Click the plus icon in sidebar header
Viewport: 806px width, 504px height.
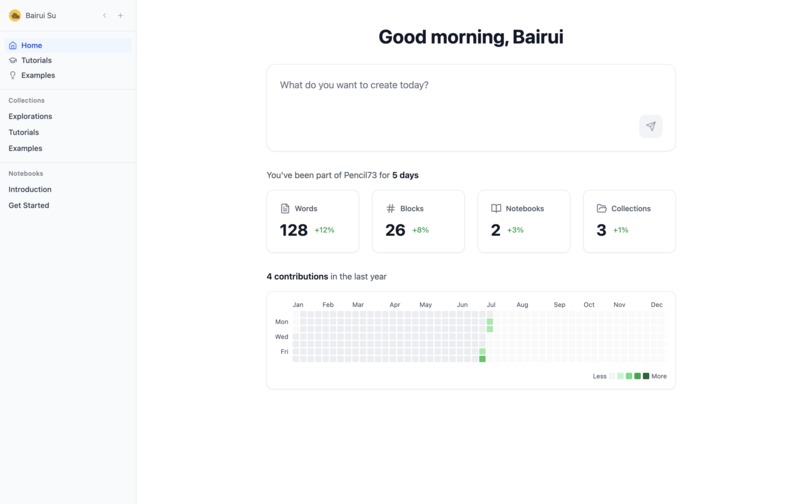pos(121,16)
